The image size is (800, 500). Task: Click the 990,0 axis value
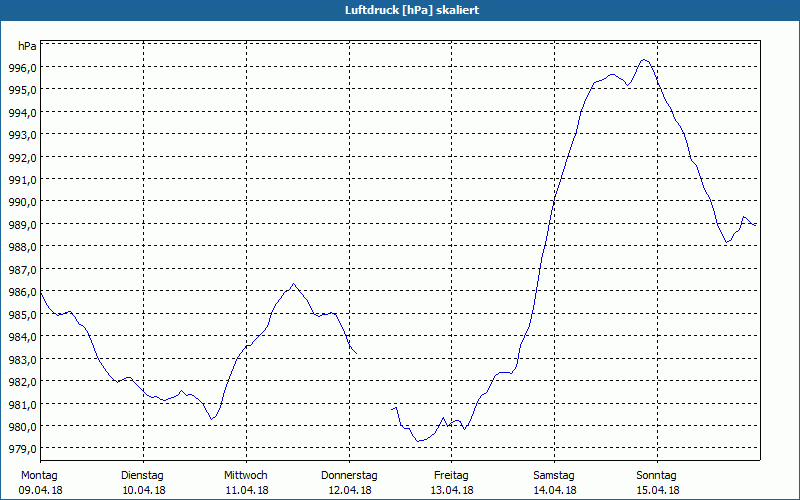click(x=22, y=202)
